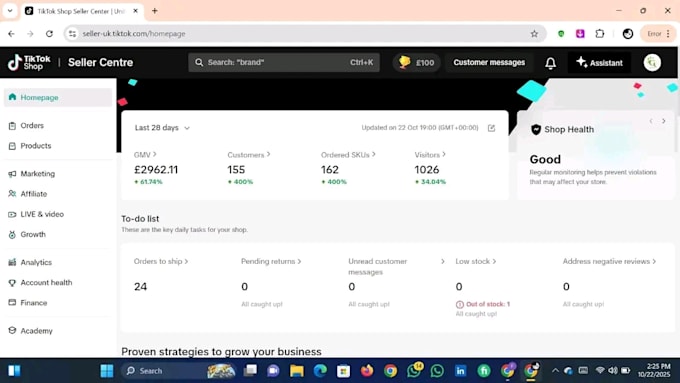
Task: Click the £100 trophy reward badge
Action: coord(416,62)
